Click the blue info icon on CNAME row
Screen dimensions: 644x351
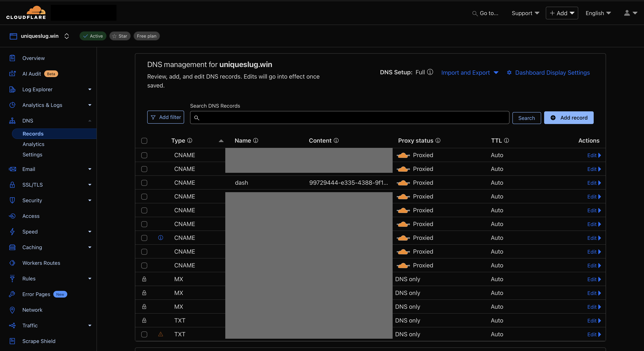click(160, 238)
